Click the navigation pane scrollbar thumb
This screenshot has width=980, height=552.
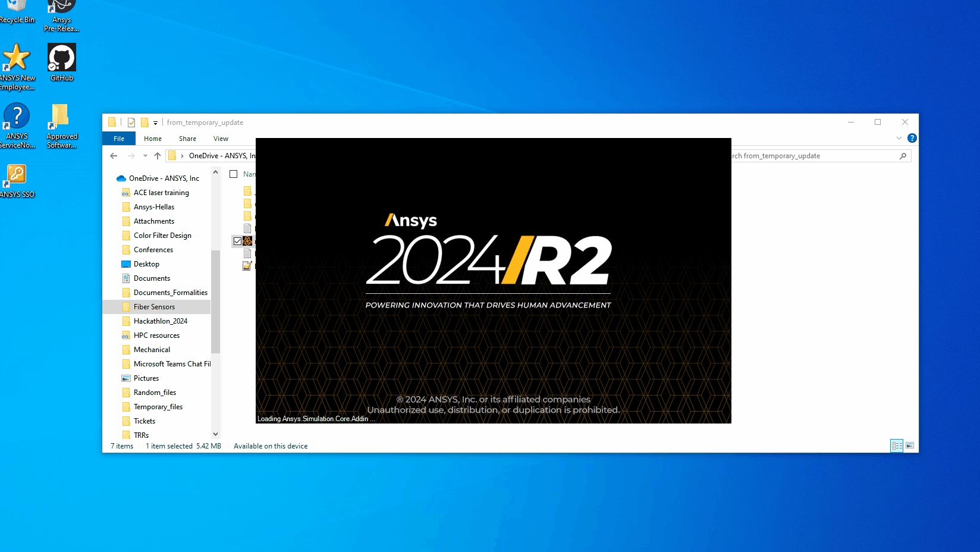coord(215,301)
